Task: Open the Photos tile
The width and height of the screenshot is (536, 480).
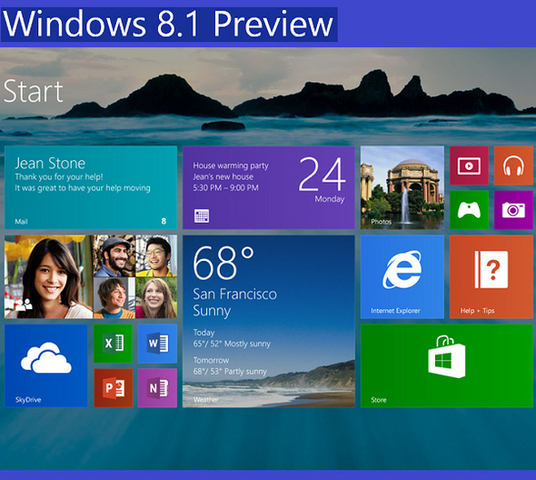Action: tap(402, 188)
